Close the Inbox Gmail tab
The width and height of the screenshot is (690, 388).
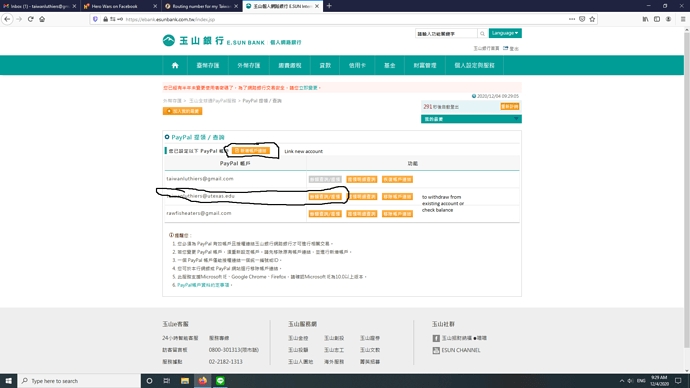(x=74, y=6)
